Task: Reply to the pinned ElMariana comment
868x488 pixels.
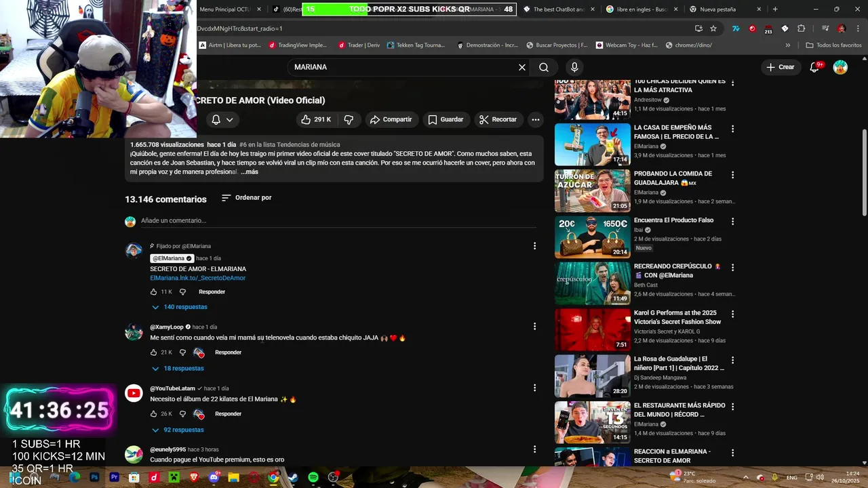Action: tap(212, 292)
